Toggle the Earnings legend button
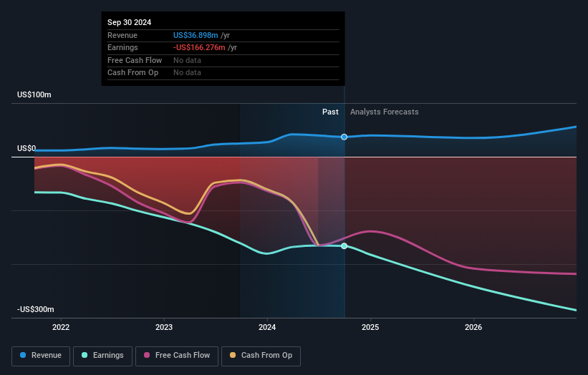Viewport: 588px width, 375px height. [x=102, y=356]
